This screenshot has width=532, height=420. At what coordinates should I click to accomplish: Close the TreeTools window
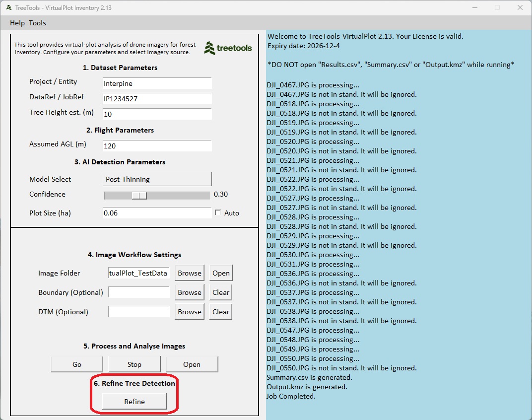coord(520,7)
